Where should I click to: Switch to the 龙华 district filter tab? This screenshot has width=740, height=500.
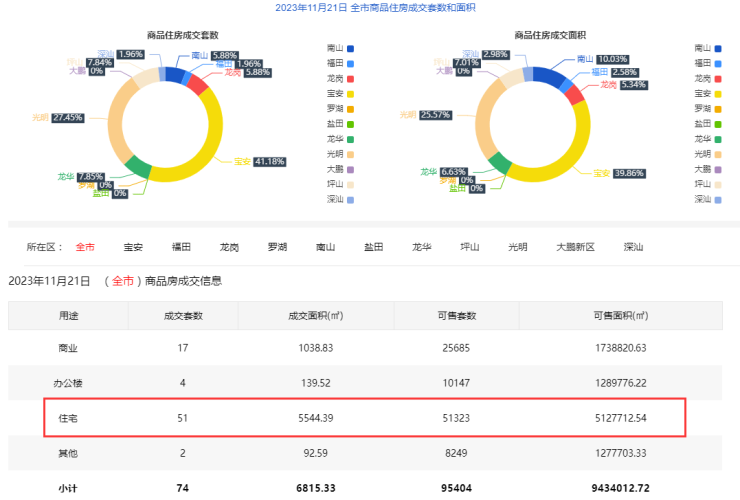421,246
